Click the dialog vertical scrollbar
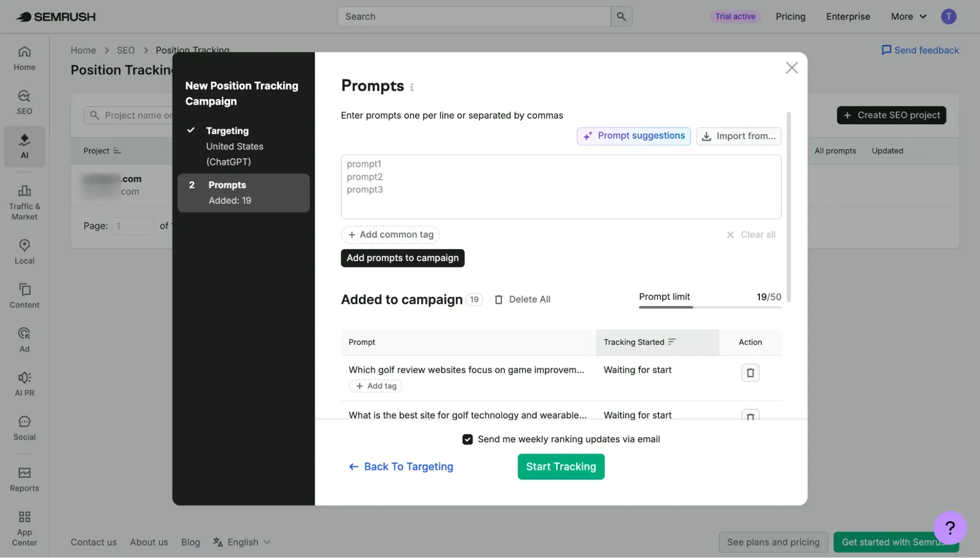Screen dimensions: 980x558 pyautogui.click(x=788, y=207)
